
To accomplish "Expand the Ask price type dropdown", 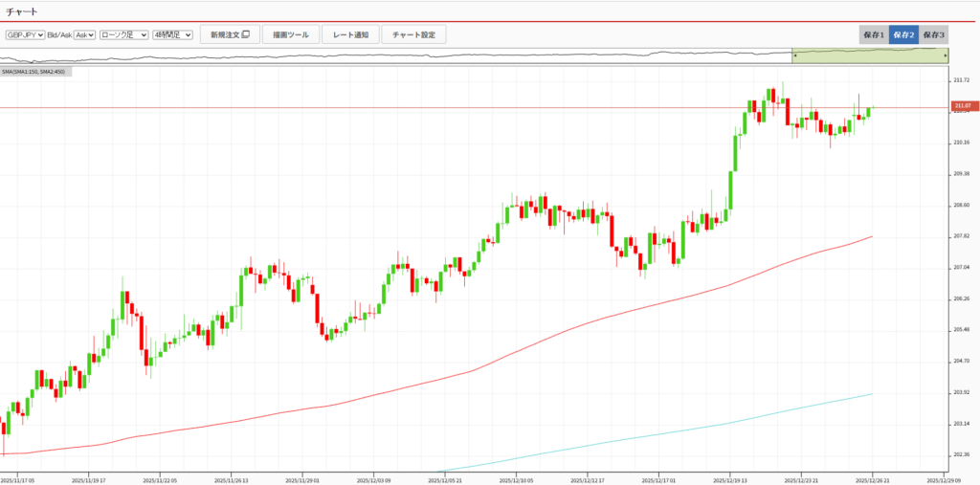I will point(85,34).
